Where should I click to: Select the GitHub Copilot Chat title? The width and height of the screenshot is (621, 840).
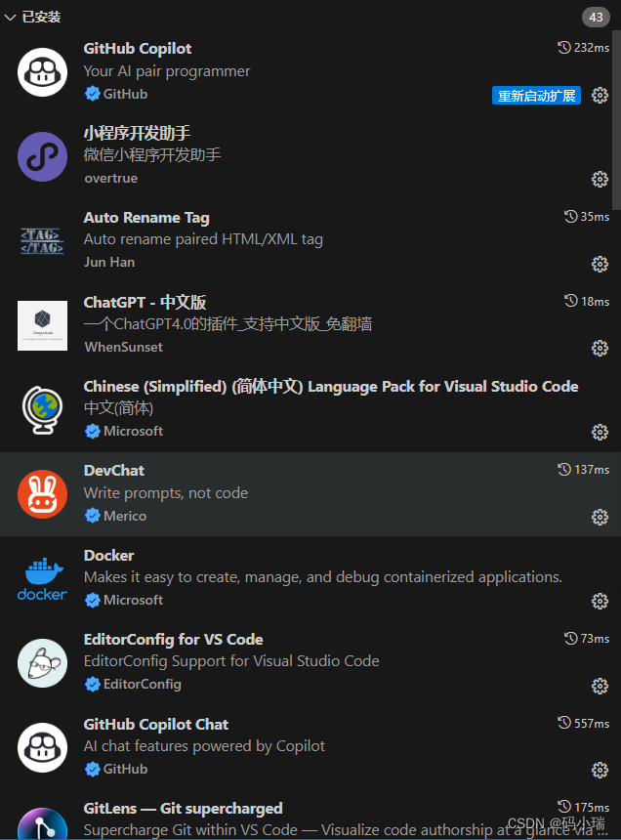[x=156, y=725]
